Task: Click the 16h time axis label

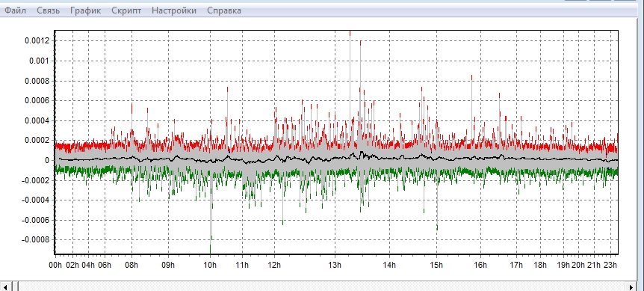Action: click(480, 265)
